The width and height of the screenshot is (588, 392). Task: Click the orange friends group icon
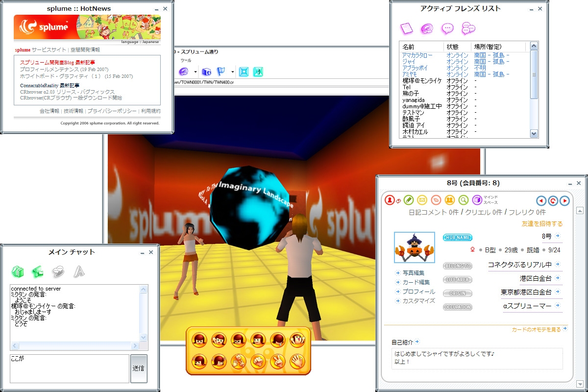pos(449,200)
